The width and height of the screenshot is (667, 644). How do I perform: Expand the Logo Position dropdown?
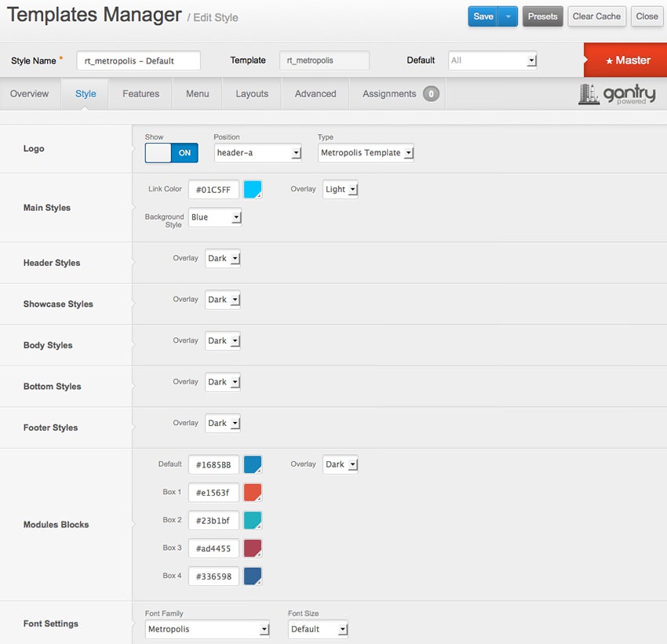(257, 153)
